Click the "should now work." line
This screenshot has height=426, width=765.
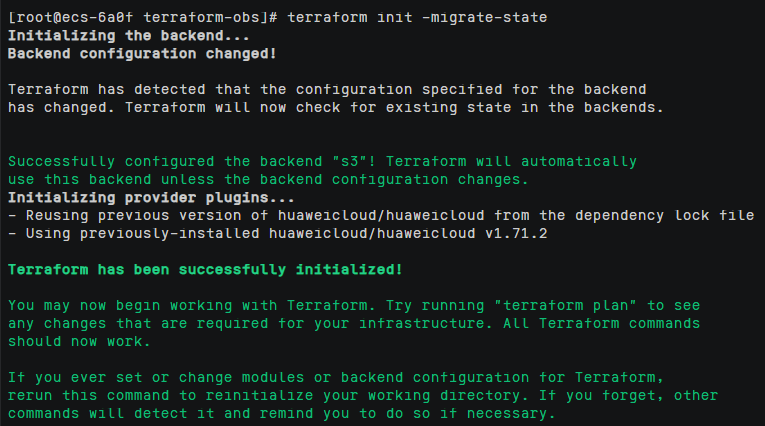80,341
